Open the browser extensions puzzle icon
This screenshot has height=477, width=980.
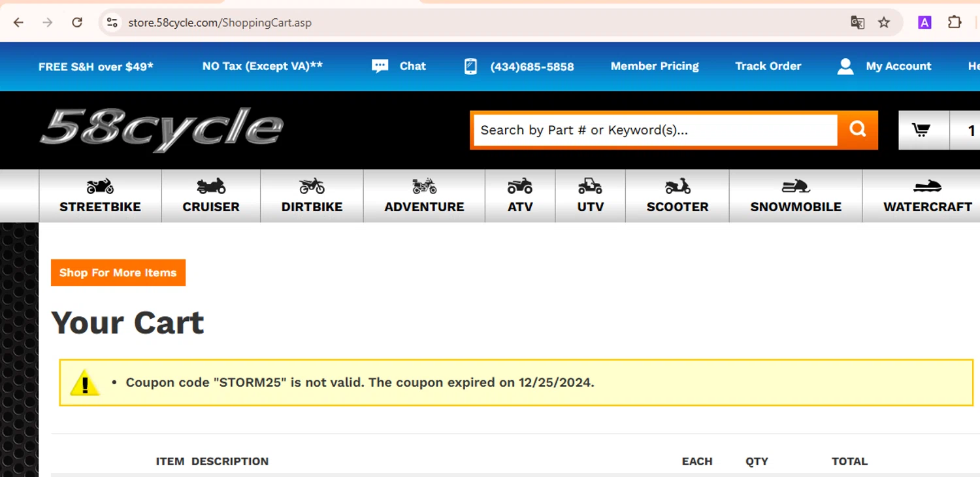pos(955,22)
